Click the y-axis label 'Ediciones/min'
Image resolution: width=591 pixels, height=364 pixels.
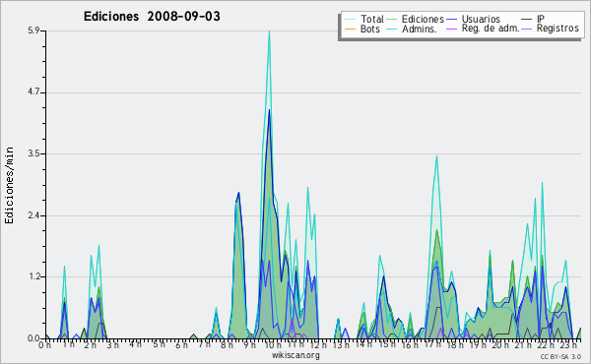[9, 185]
